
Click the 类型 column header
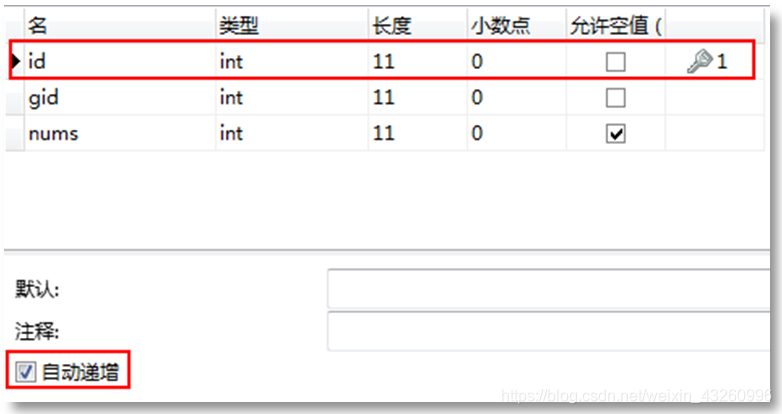(292, 25)
